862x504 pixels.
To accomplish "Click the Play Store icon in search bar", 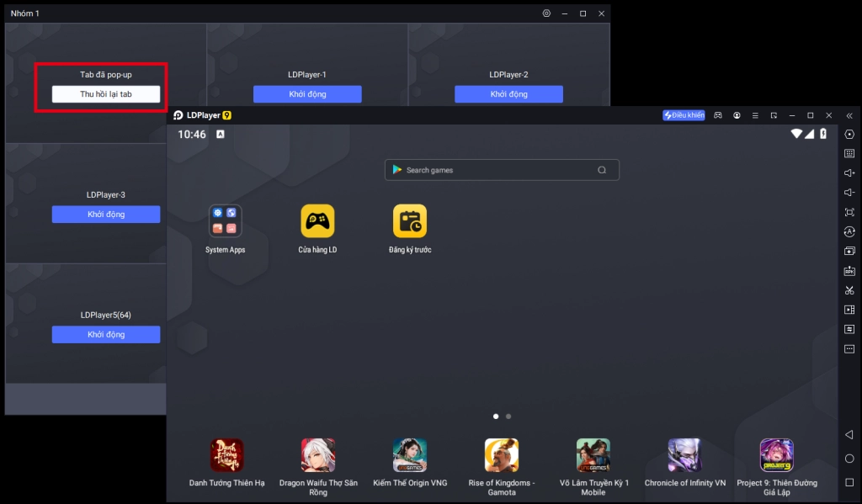I will (397, 170).
